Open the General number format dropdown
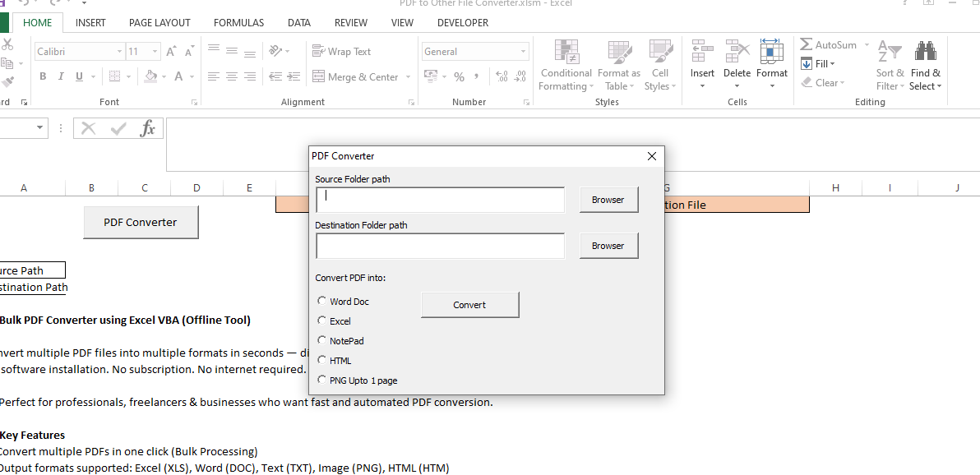The width and height of the screenshot is (980, 475). click(x=523, y=52)
